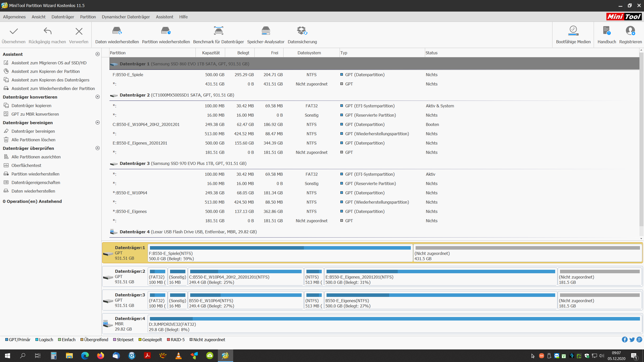Select the C:B550-E_W10P64_20H2_20201201 partition row
This screenshot has width=644, height=362.
click(x=146, y=124)
